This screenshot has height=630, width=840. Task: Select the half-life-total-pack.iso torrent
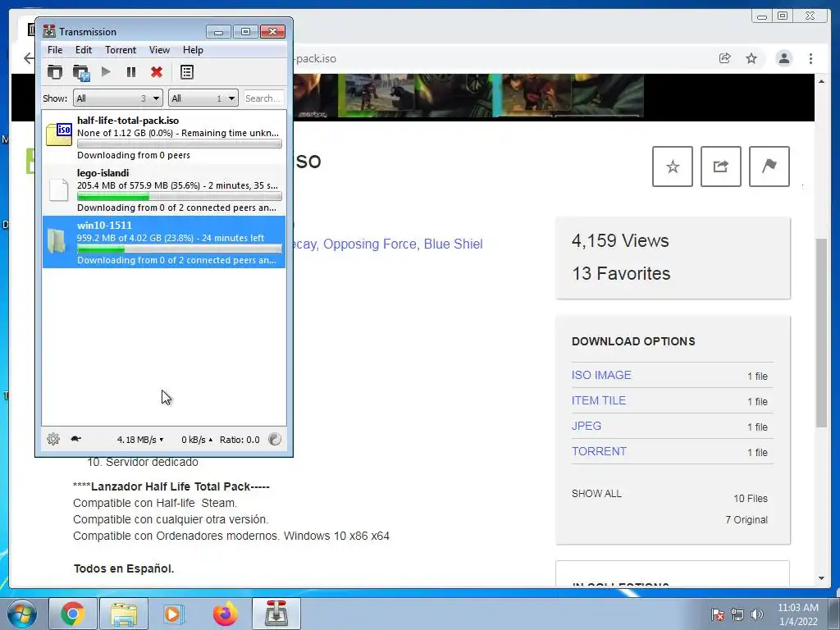(x=164, y=138)
